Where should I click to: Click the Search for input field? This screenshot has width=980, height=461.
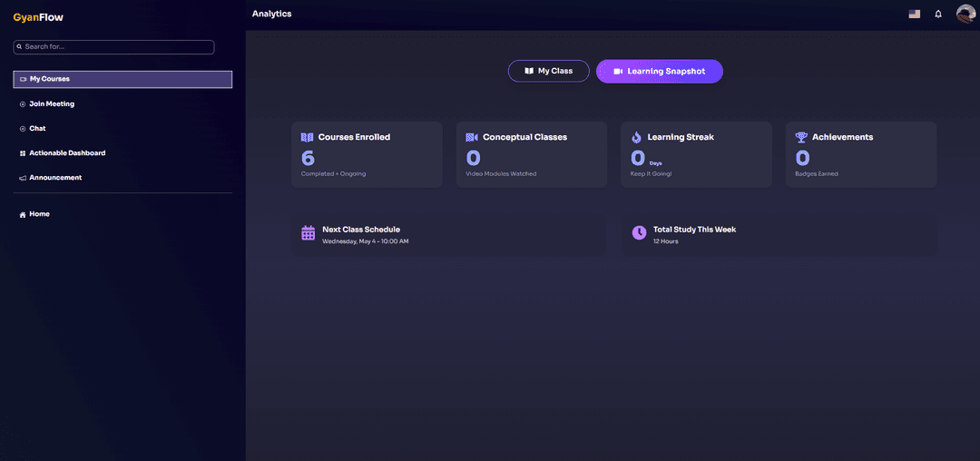click(x=113, y=47)
